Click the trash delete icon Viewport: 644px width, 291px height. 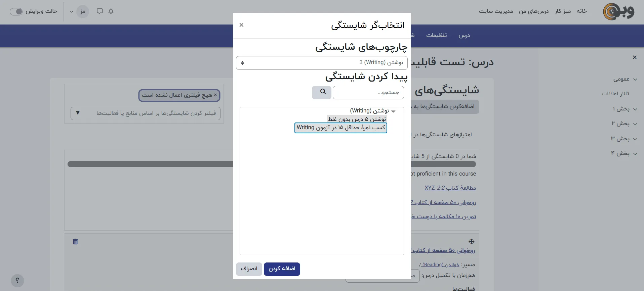(75, 242)
